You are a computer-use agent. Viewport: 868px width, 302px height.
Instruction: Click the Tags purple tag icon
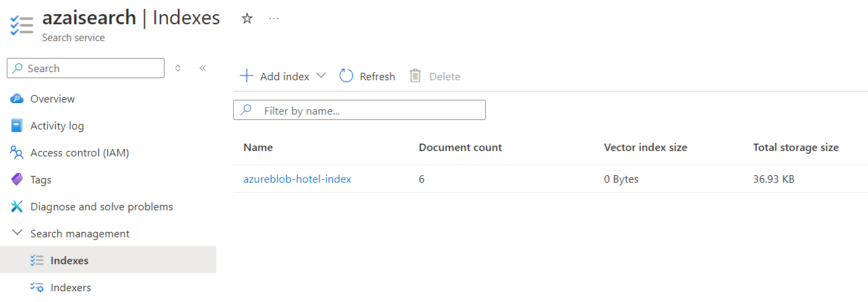[17, 180]
